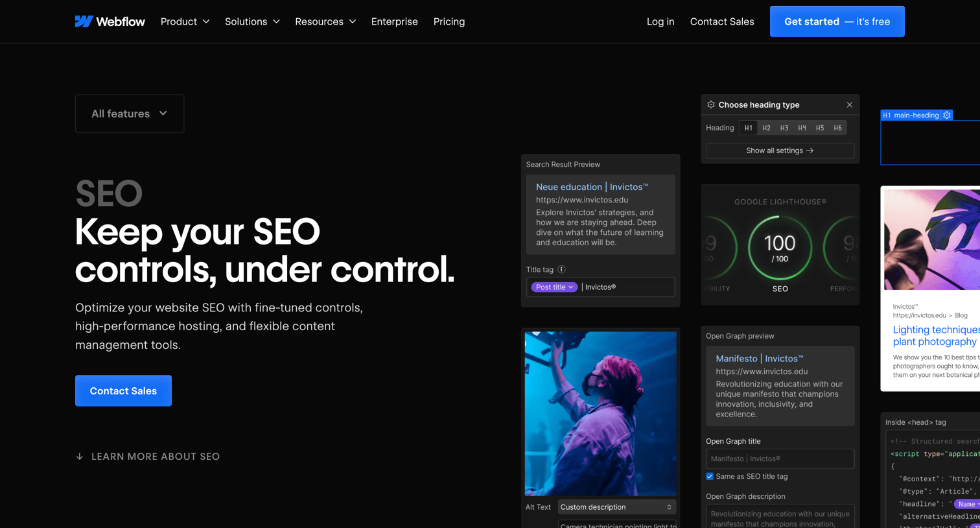980x528 pixels.
Task: Click the Get started button
Action: click(837, 21)
